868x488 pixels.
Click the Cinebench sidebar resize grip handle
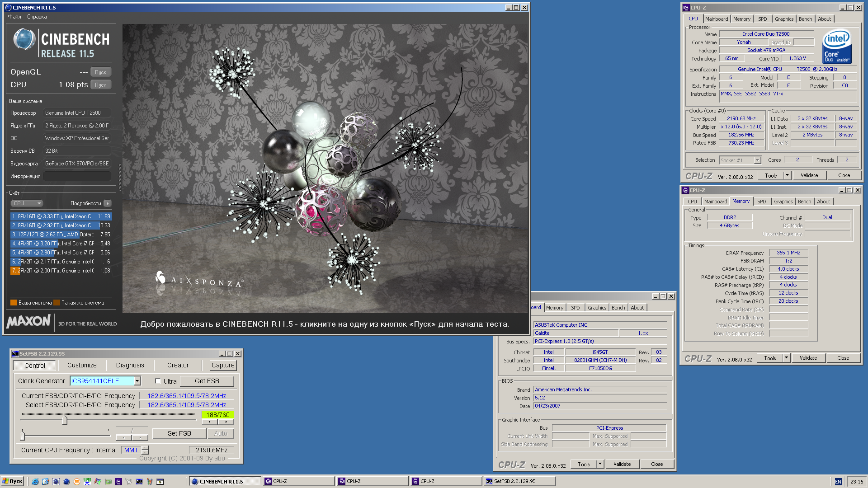[x=120, y=177]
